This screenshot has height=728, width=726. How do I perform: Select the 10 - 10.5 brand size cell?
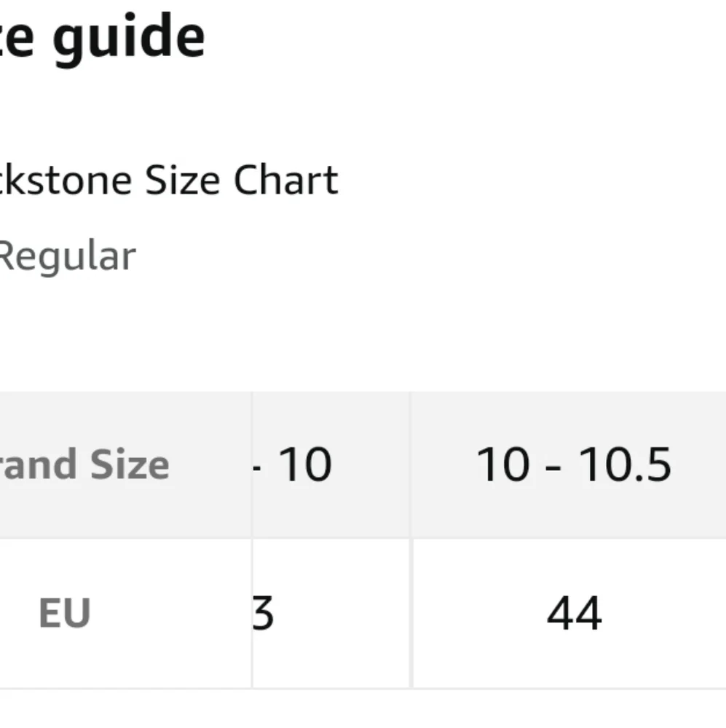pos(573,464)
